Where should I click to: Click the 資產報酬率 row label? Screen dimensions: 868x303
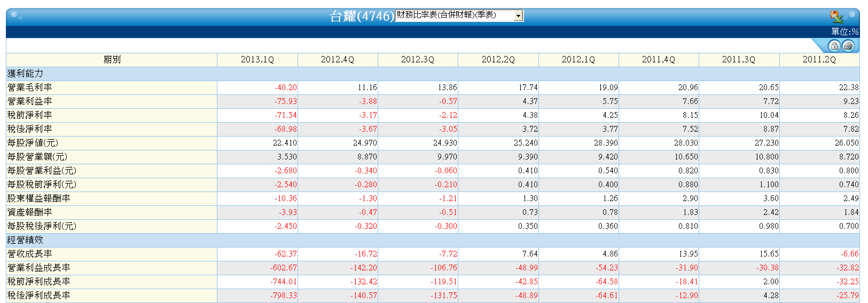point(30,212)
